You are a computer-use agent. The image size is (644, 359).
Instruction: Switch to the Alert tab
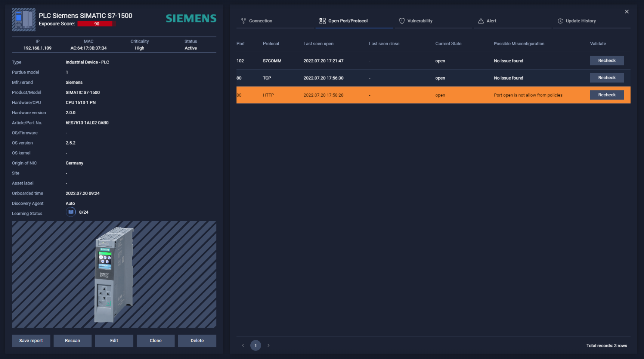tap(513, 21)
